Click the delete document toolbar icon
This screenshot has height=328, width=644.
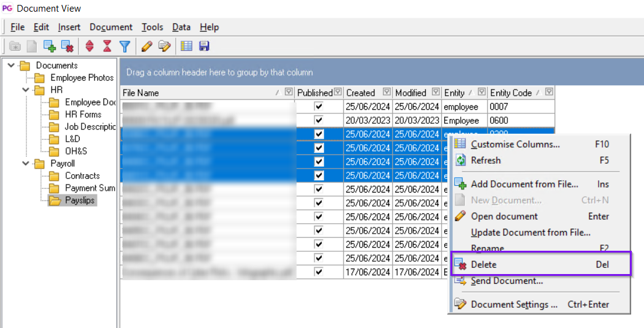pos(67,46)
